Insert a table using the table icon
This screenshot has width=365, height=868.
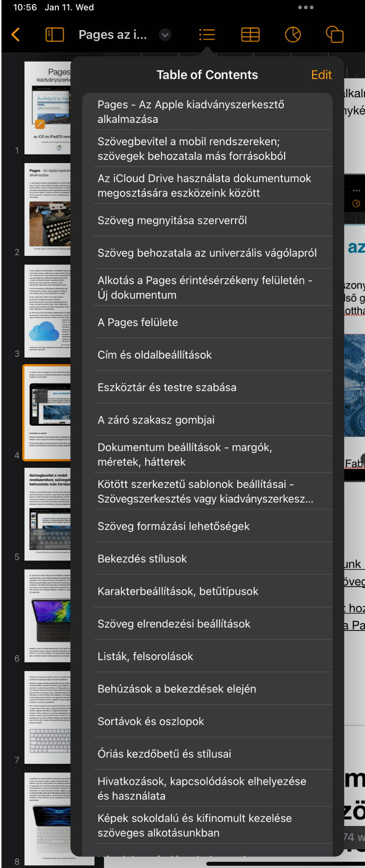pyautogui.click(x=250, y=35)
